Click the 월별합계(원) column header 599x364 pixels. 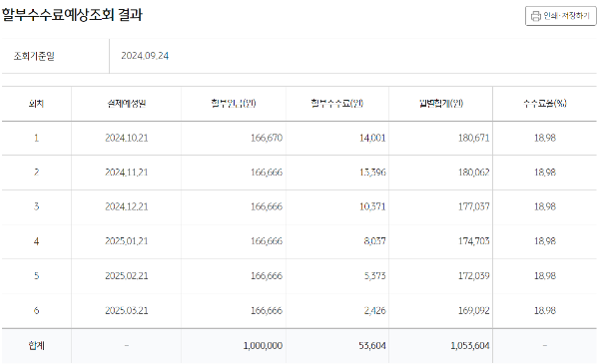(x=441, y=104)
